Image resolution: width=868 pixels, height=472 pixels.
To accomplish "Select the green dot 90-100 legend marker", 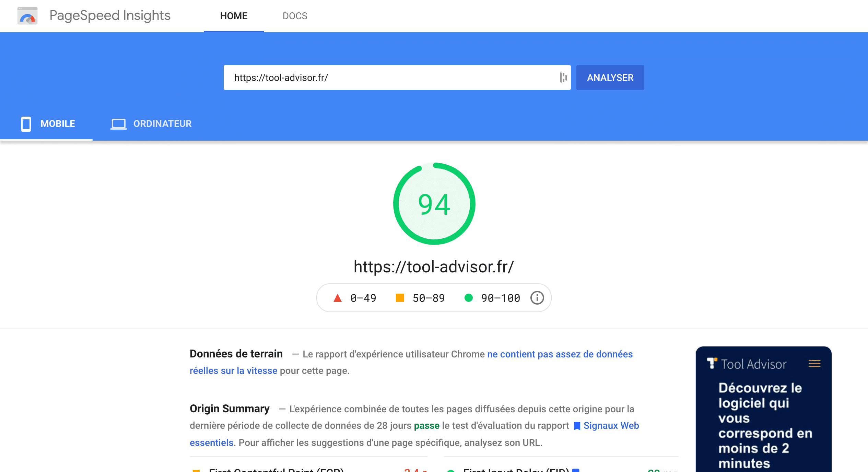I will tap(468, 298).
